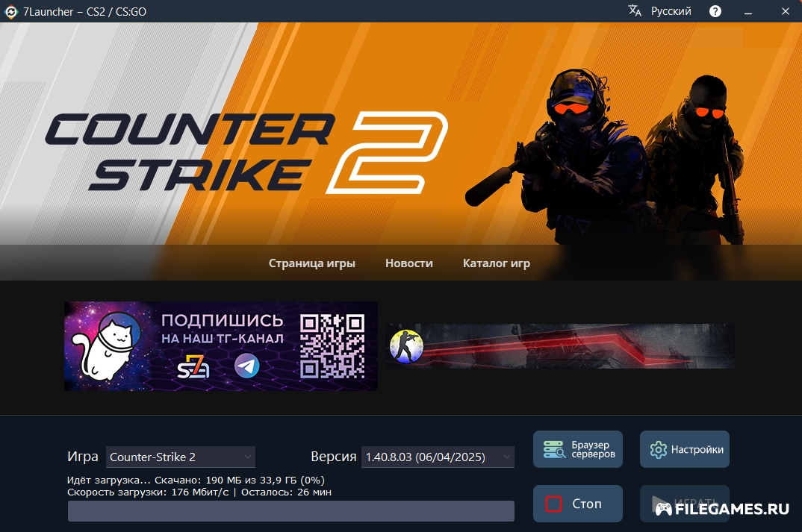This screenshot has height=532, width=802.
Task: Click the 'Скорость загрузки: 176 Мбит/с' text
Action: (x=148, y=492)
